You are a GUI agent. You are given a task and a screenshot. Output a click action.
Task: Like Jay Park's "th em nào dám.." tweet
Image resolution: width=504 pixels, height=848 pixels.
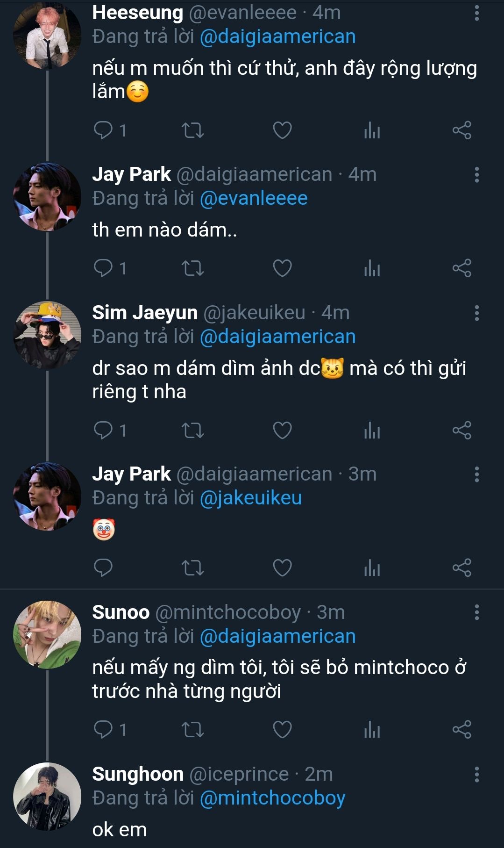pyautogui.click(x=282, y=268)
